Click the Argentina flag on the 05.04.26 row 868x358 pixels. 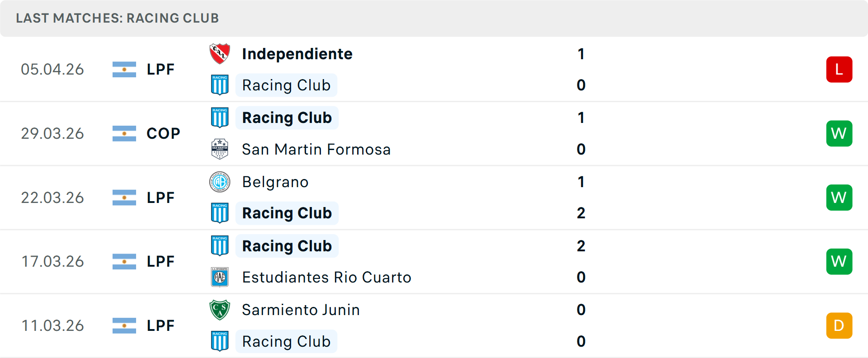(x=124, y=69)
